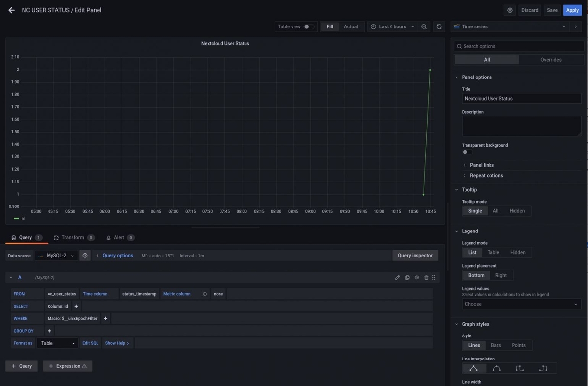Screen dimensions: 588x386
Task: Open the panel settings gear icon
Action: 509,10
